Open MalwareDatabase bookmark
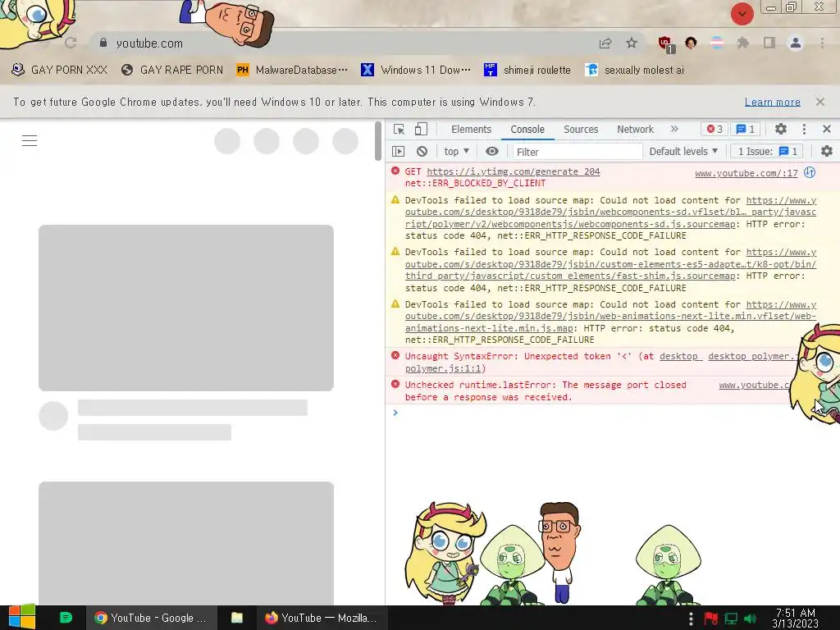The image size is (840, 630). pyautogui.click(x=292, y=70)
